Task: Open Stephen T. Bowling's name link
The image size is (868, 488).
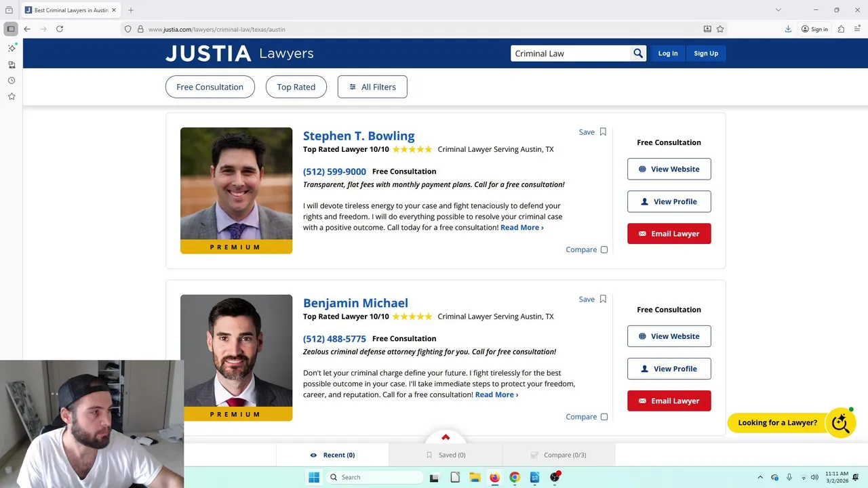Action: [x=359, y=136]
